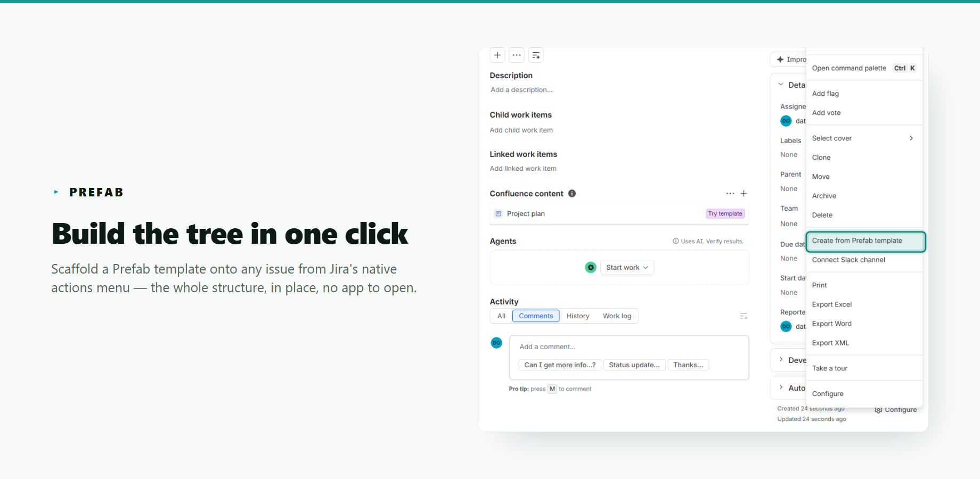The height and width of the screenshot is (479, 980).
Task: Click the plus icon in the Confluence content row
Action: [x=744, y=194]
